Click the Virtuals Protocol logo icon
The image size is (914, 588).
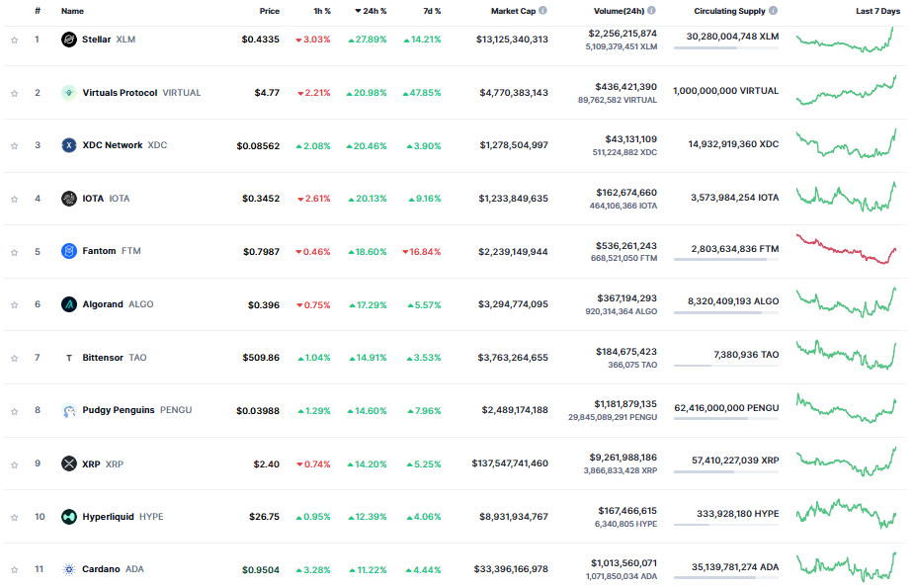(x=69, y=93)
